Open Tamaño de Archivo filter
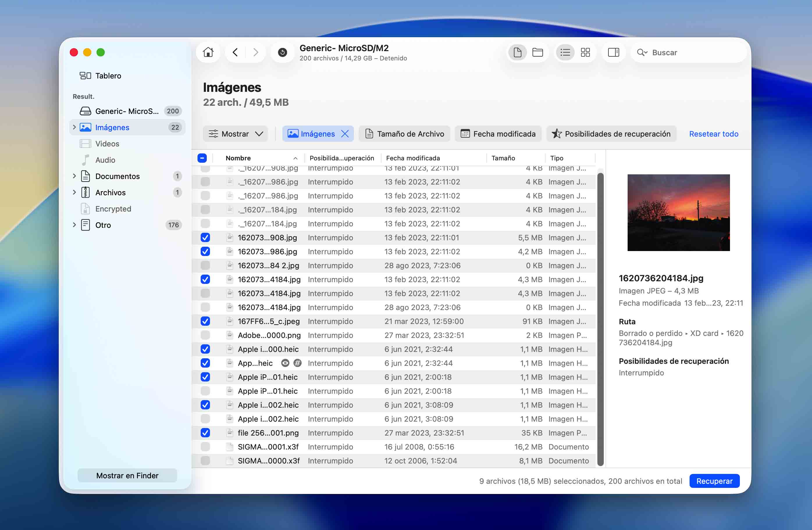This screenshot has width=812, height=530. [404, 134]
